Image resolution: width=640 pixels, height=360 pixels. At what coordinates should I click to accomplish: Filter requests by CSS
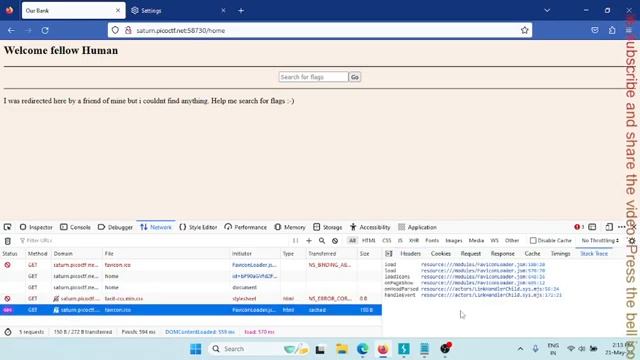tap(387, 241)
